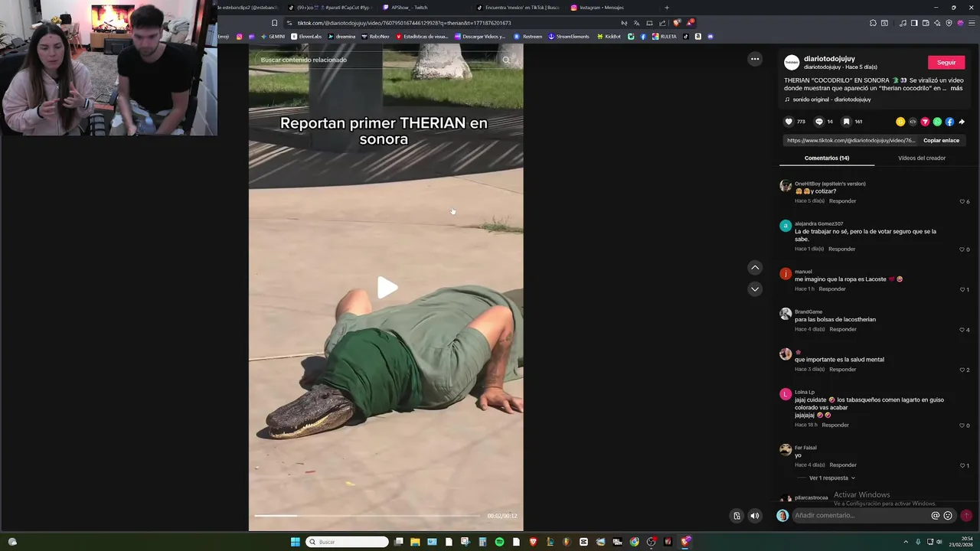Click Brave shields icon in address bar

tap(677, 23)
